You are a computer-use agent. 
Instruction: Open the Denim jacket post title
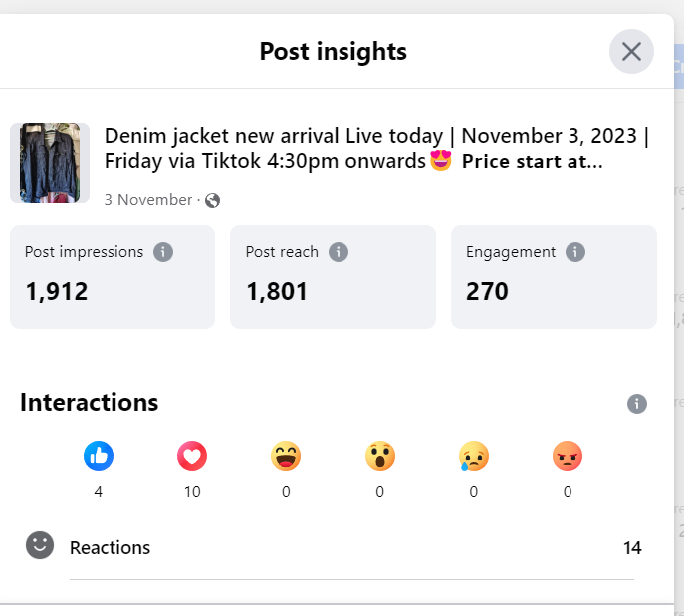pyautogui.click(x=376, y=148)
